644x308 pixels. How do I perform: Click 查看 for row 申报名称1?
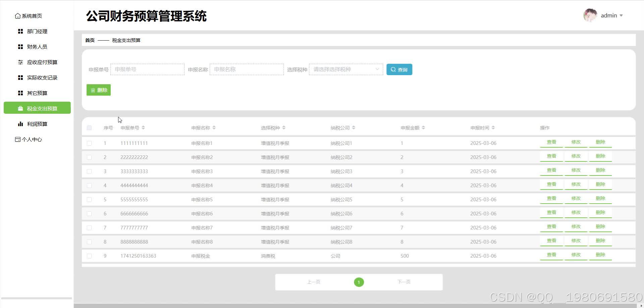[x=551, y=142]
